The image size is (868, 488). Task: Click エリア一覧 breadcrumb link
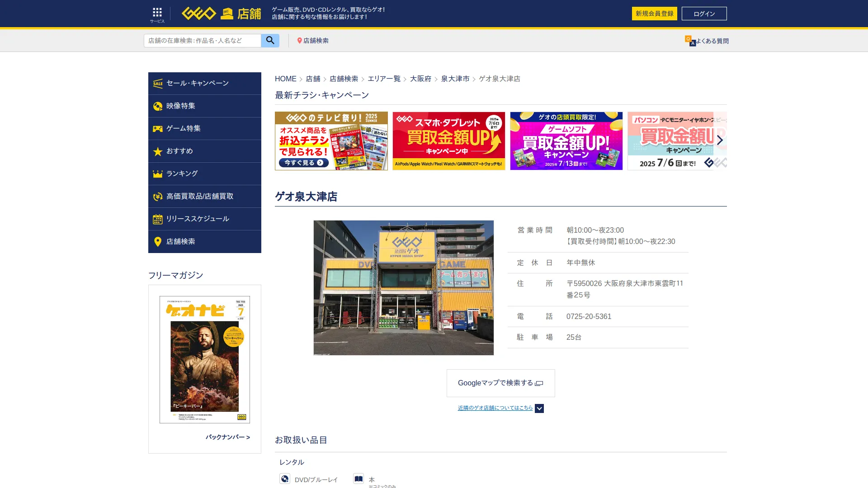tap(384, 79)
